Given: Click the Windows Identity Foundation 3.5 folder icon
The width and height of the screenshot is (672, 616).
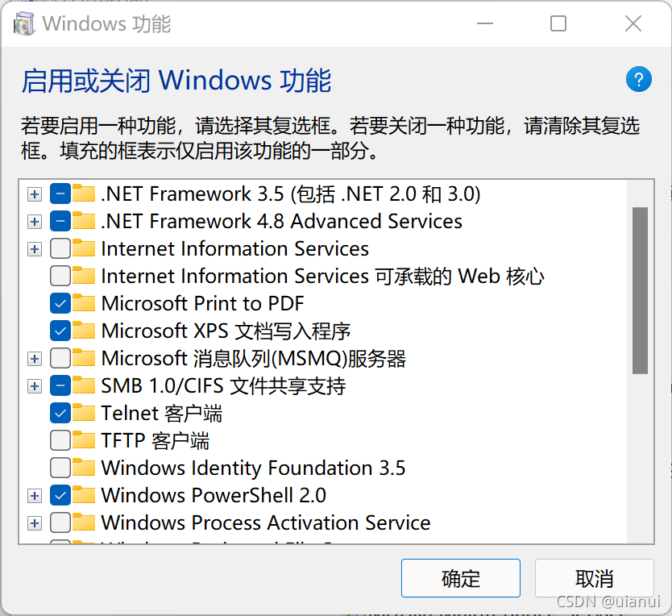Looking at the screenshot, I should pos(84,468).
